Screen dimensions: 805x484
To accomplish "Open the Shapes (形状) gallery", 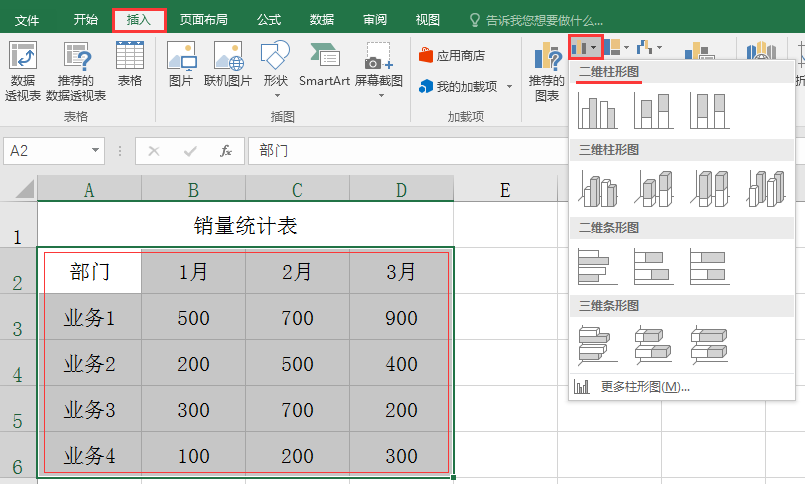I will pyautogui.click(x=276, y=69).
